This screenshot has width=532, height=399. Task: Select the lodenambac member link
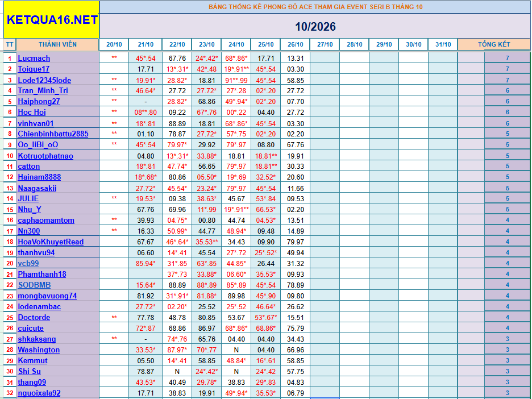(39, 307)
